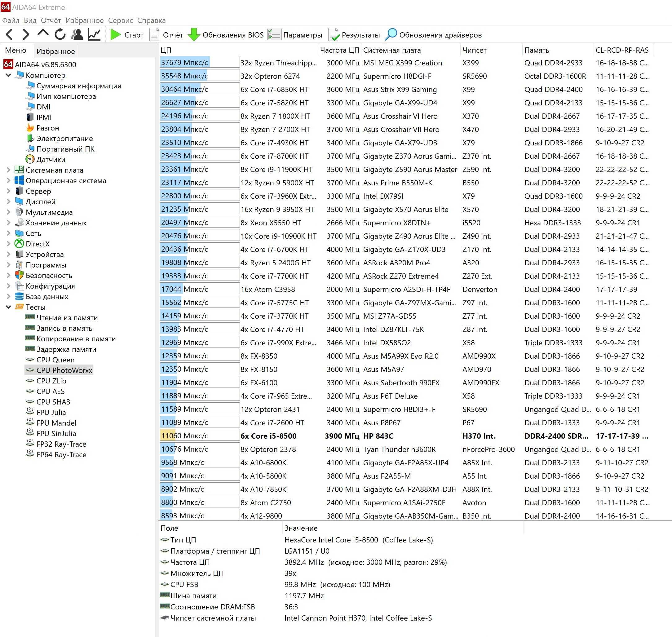
Task: Click the Устройства icon in tree
Action: pyautogui.click(x=19, y=254)
